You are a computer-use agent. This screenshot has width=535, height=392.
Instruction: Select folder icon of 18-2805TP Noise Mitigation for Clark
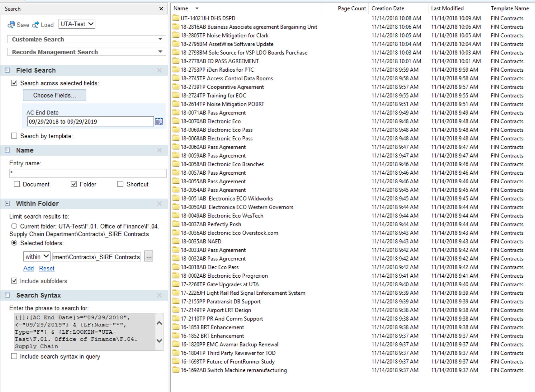(176, 35)
